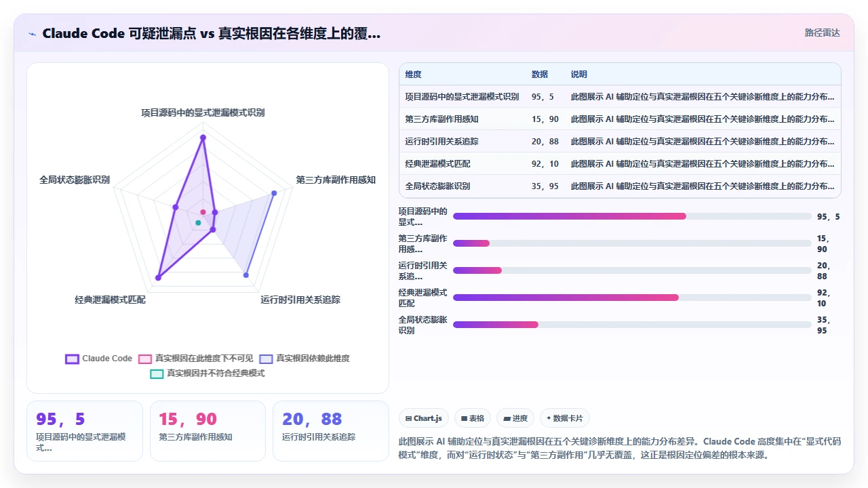Open the 20, 88 运行时引用关系追踪 stat card
The height and width of the screenshot is (488, 868).
331,431
